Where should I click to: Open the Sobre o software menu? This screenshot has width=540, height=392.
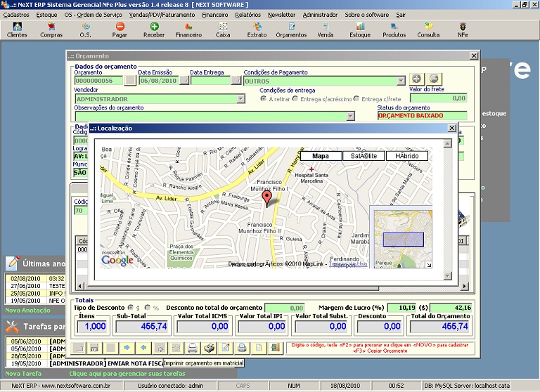click(367, 15)
